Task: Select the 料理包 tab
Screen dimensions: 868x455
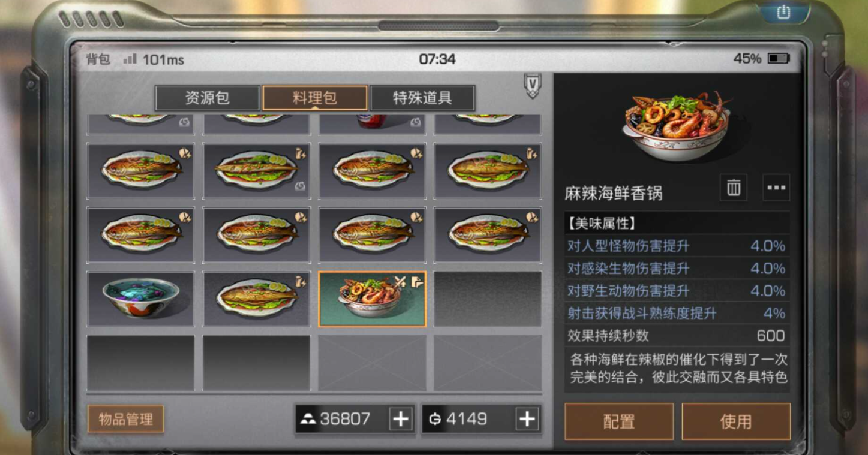Action: 315,98
